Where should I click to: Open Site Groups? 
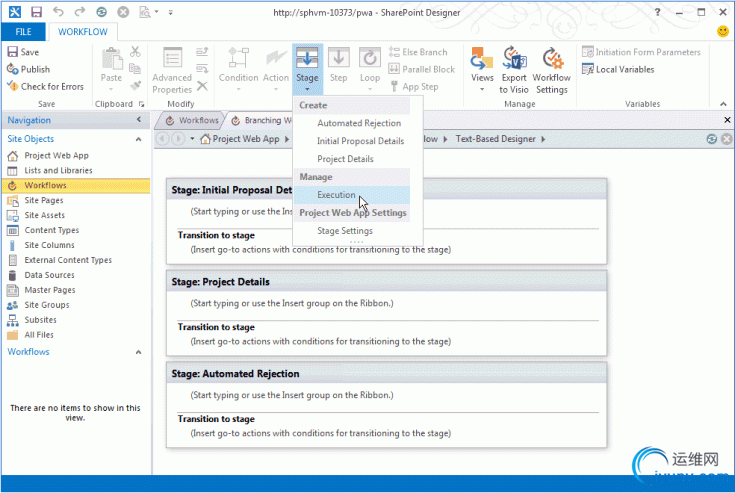(x=47, y=305)
